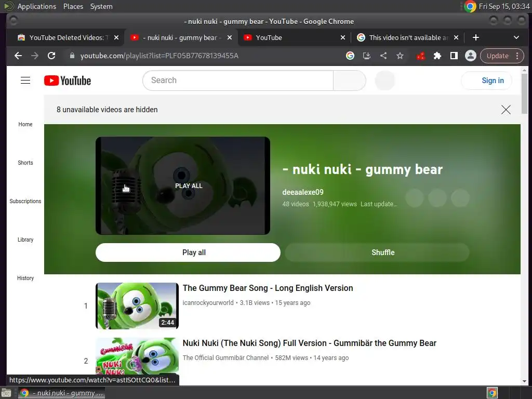Toggle the Chrome side panel icon
This screenshot has height=399, width=532.
(454, 56)
